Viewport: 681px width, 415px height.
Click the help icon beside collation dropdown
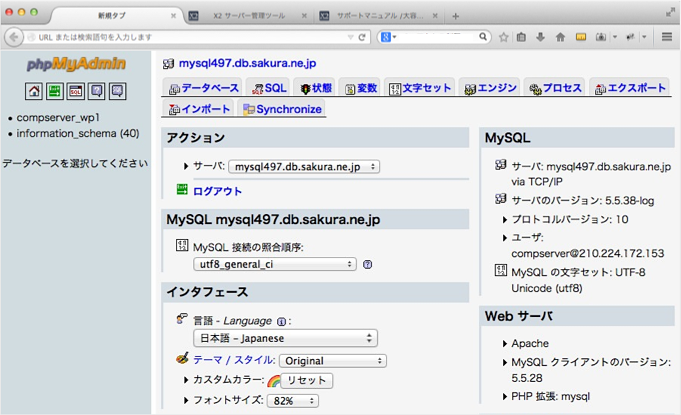tap(367, 264)
